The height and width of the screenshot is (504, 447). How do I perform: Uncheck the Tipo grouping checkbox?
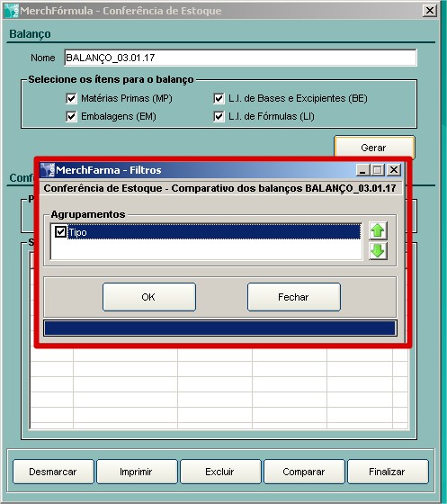[60, 231]
